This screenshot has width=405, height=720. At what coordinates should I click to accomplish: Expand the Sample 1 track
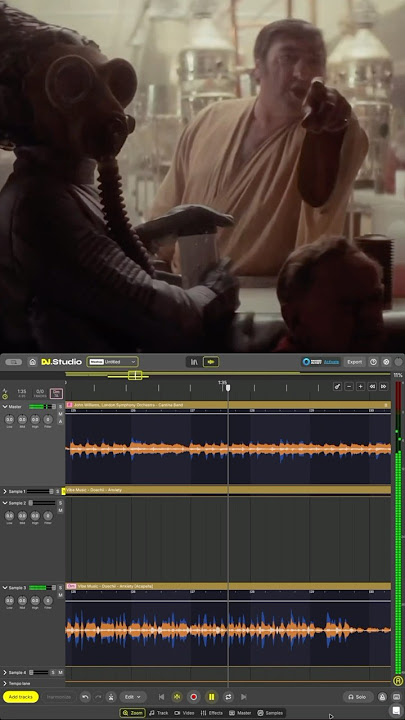(5, 491)
